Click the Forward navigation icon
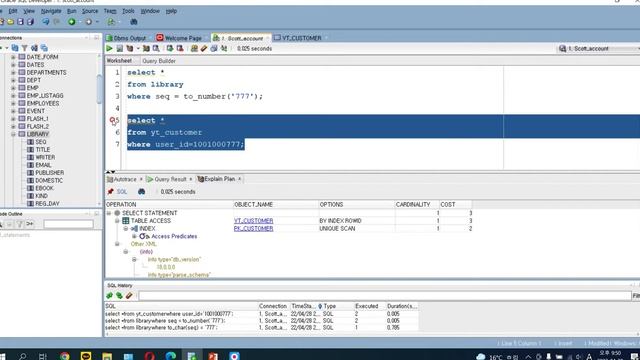This screenshot has width=640, height=360. pyautogui.click(x=89, y=22)
